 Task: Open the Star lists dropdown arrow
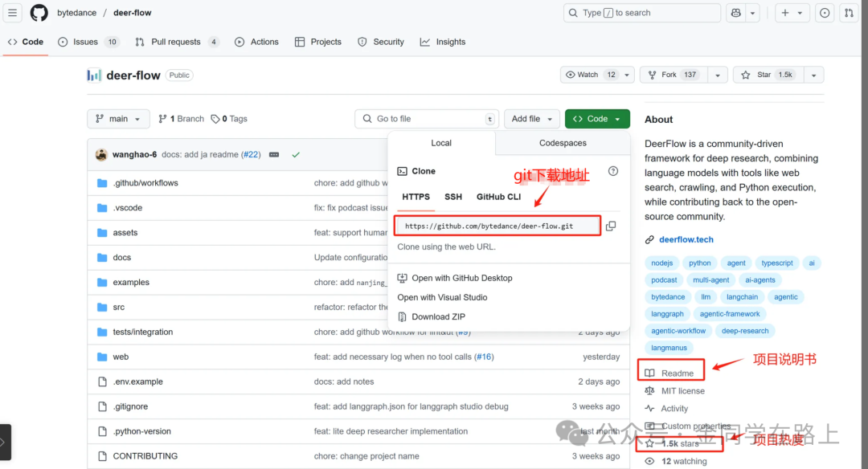813,75
